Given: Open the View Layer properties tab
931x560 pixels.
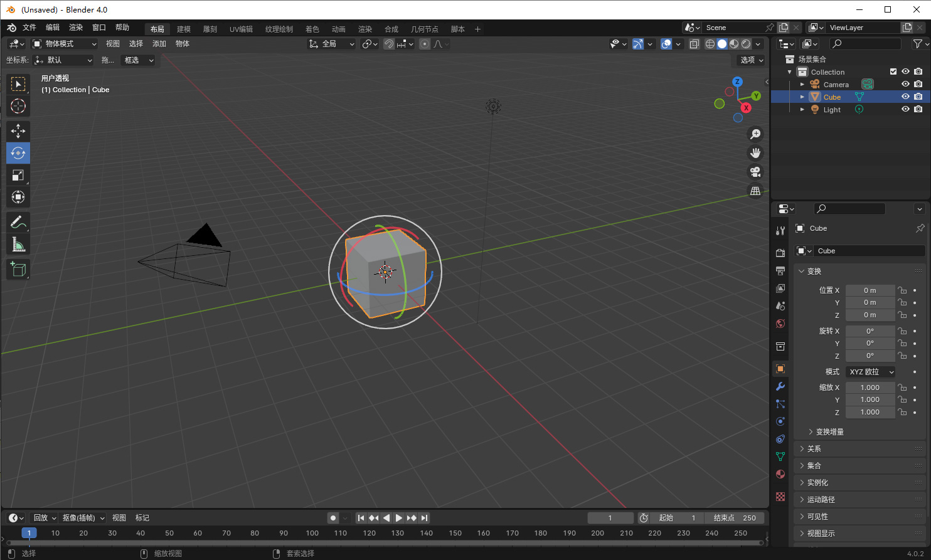Looking at the screenshot, I should click(x=780, y=288).
